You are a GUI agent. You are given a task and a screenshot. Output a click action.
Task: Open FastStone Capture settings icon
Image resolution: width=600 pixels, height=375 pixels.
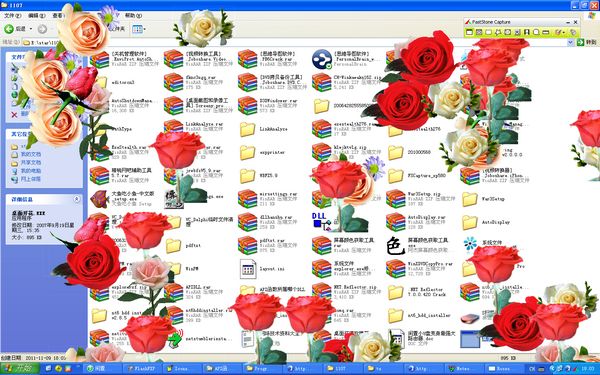[573, 33]
